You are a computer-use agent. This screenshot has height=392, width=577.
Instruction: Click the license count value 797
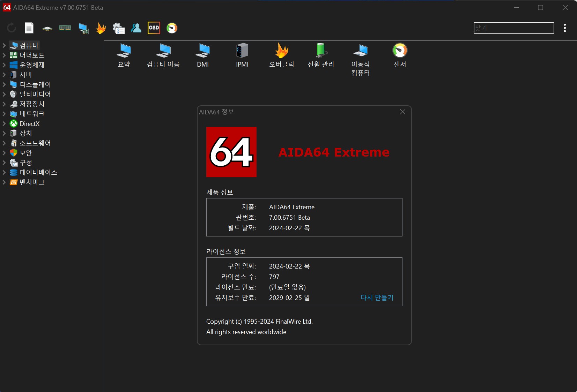274,277
